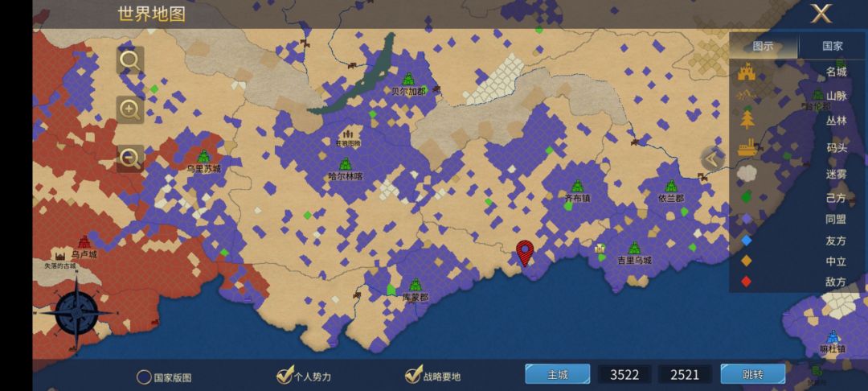This screenshot has height=391, width=868.
Task: Click the 同盟 purple legend swatch
Action: click(x=747, y=219)
